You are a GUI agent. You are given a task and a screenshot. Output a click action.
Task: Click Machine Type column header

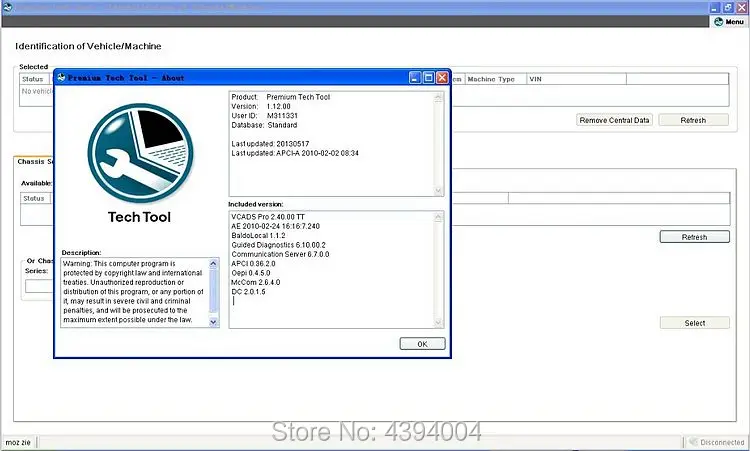click(496, 79)
